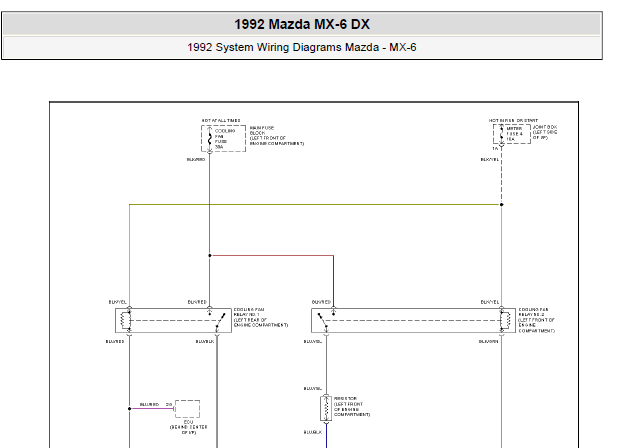Click the "1992 System Wiring Diagrams Mazda - MX-6" subtitle
Screen dimensions: 617x448
pyautogui.click(x=302, y=48)
